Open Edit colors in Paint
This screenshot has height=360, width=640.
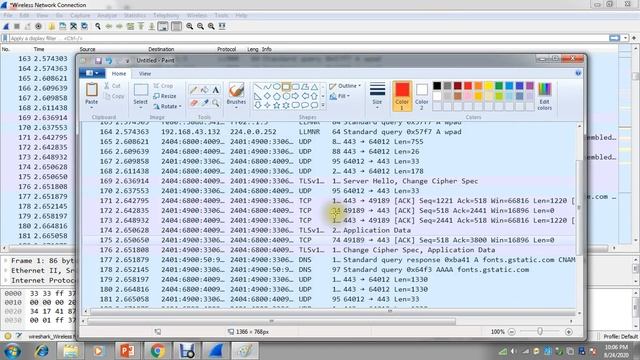544,96
